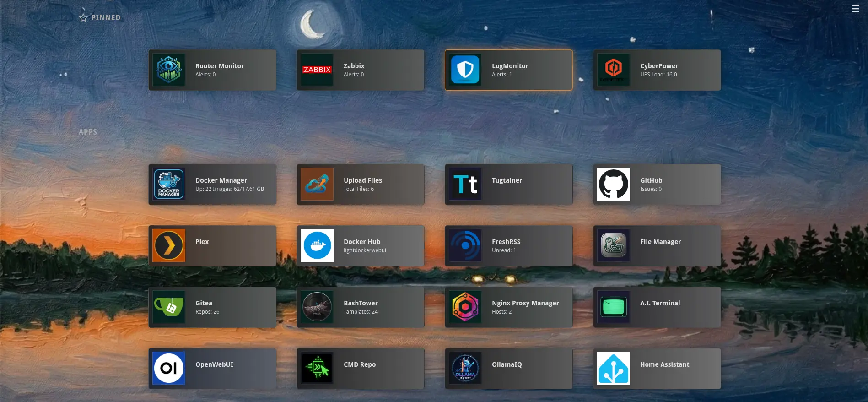Open the Tugtainer Tt icon

tap(465, 184)
